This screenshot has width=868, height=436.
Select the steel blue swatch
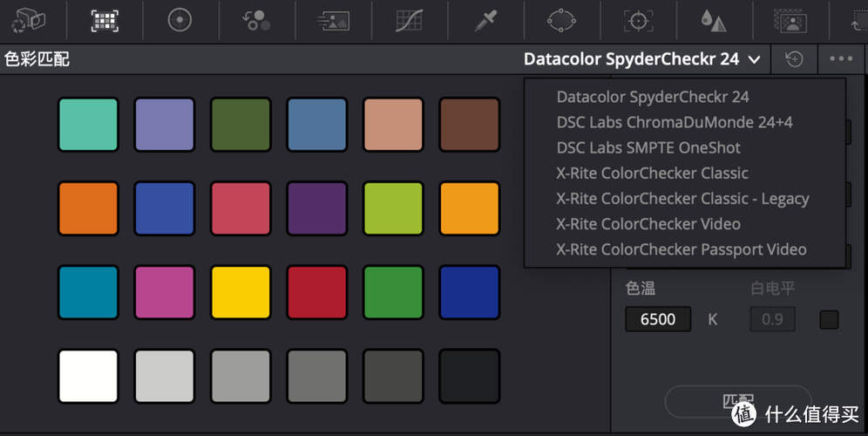point(316,125)
